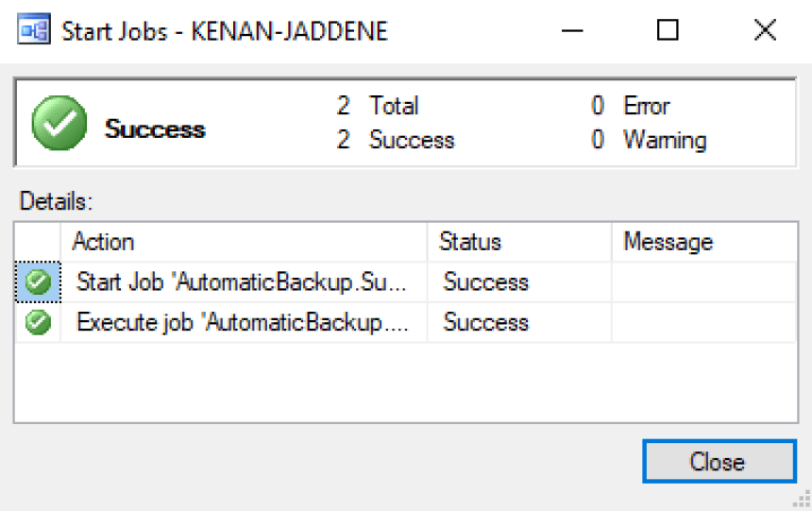Screen dimensions: 812x511
Task: Click the 0 Error count label
Action: pos(631,106)
